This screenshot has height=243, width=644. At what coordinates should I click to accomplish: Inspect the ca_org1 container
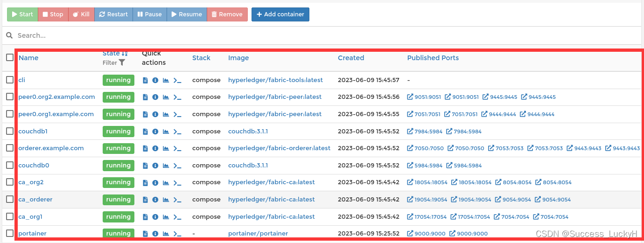pos(155,217)
